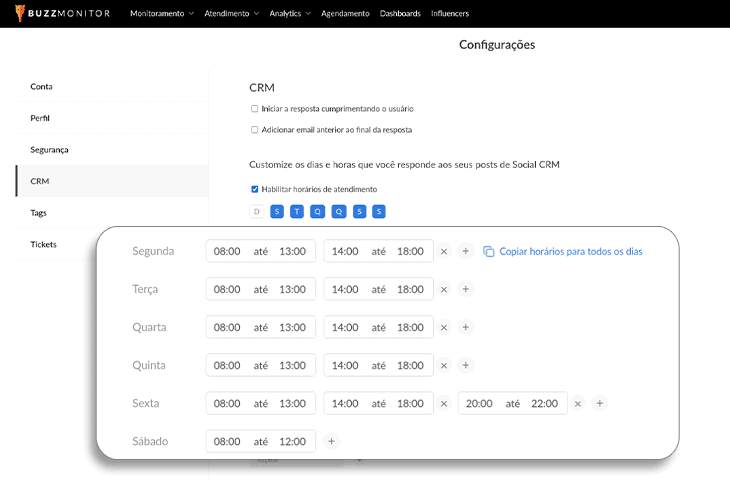Open the Analytics dropdown
The height and width of the screenshot is (480, 730).
290,14
